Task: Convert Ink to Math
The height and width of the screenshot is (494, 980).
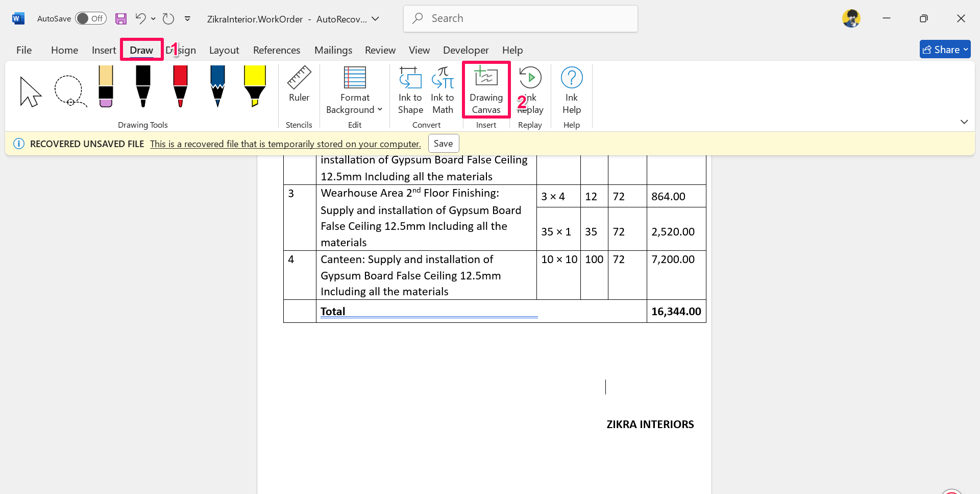Action: [443, 90]
